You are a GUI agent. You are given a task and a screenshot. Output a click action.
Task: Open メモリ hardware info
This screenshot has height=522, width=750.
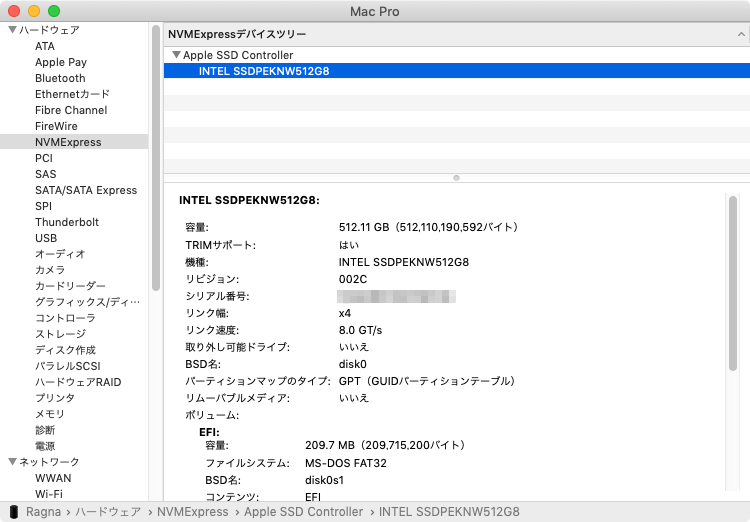[49, 414]
